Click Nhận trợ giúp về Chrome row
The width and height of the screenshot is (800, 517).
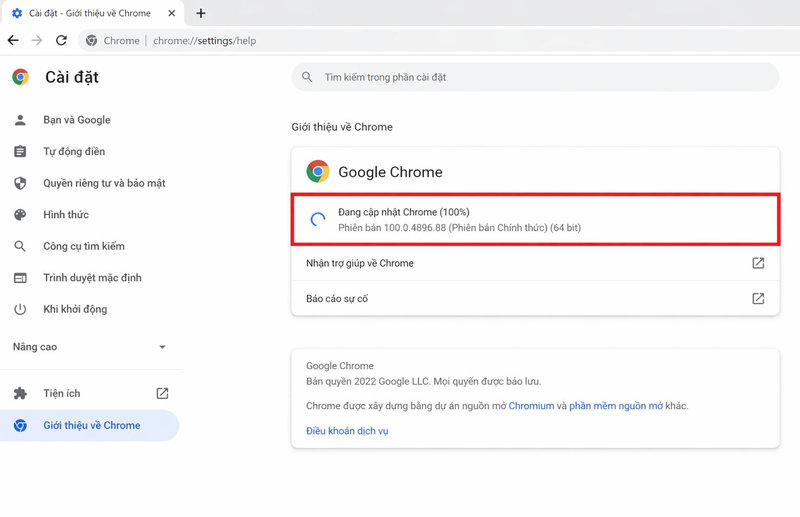pyautogui.click(x=535, y=263)
